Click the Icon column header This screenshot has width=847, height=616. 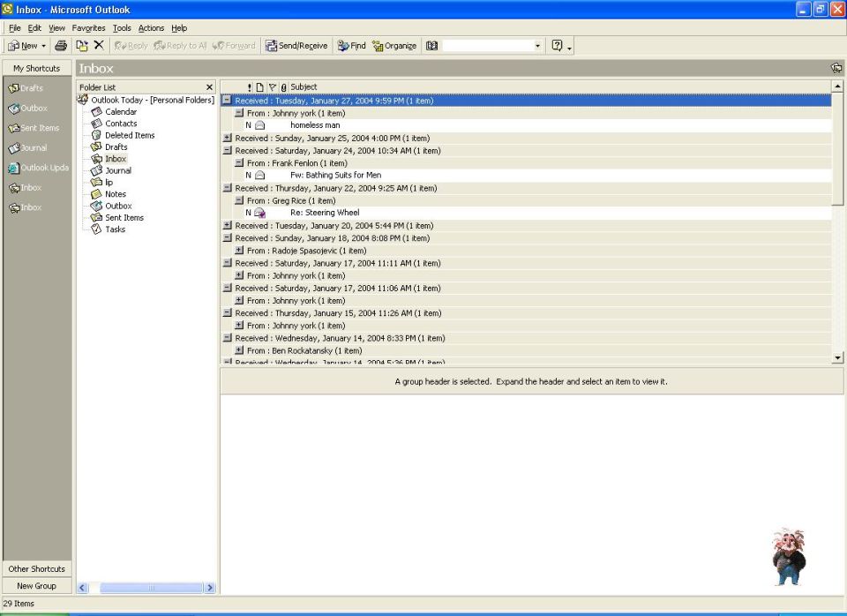tap(259, 87)
